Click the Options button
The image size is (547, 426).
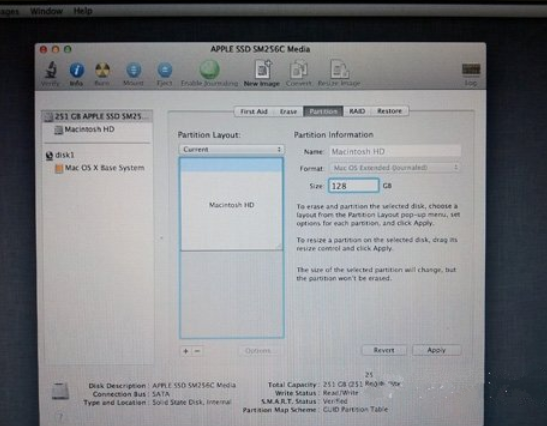(x=258, y=351)
